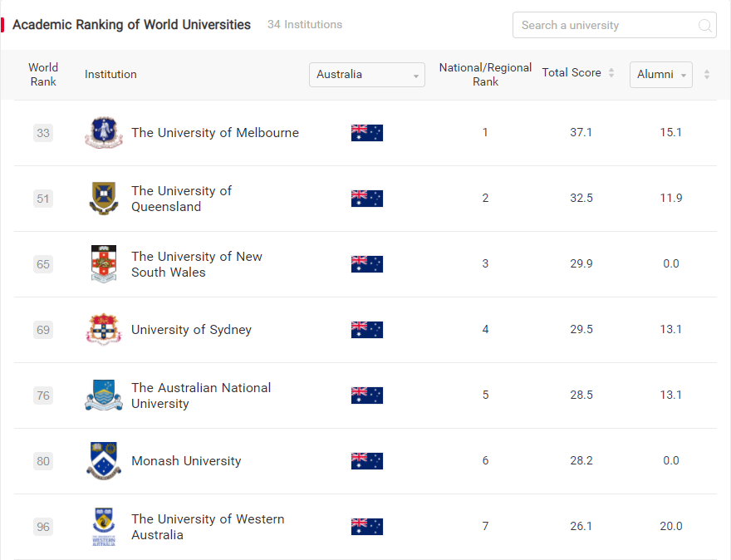Click the National/Regional Rank column header
Viewport: 731px width, 560px height.
pyautogui.click(x=485, y=75)
